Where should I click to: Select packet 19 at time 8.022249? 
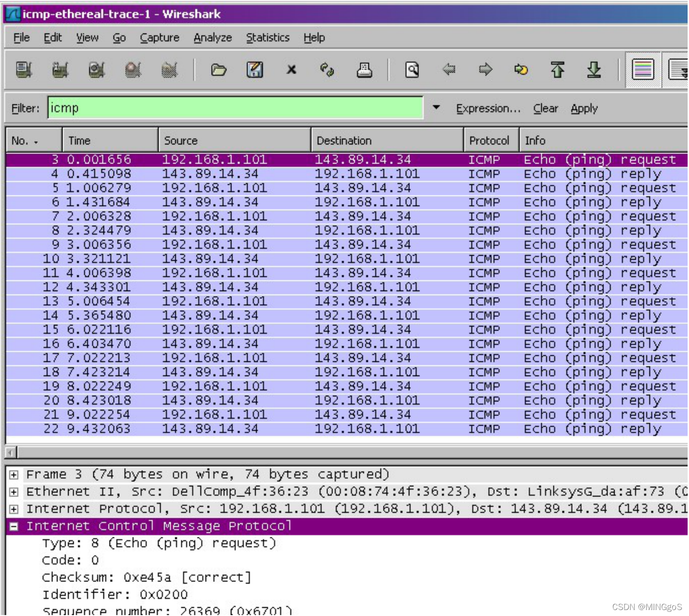347,386
